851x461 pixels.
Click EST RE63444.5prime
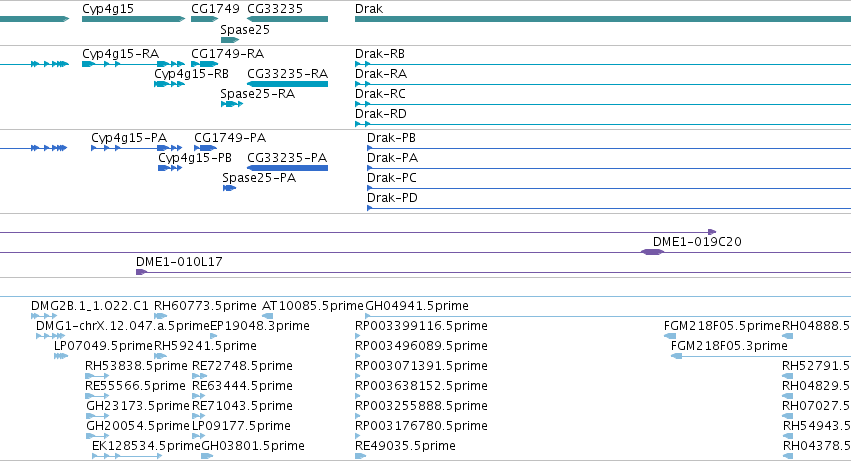point(242,386)
